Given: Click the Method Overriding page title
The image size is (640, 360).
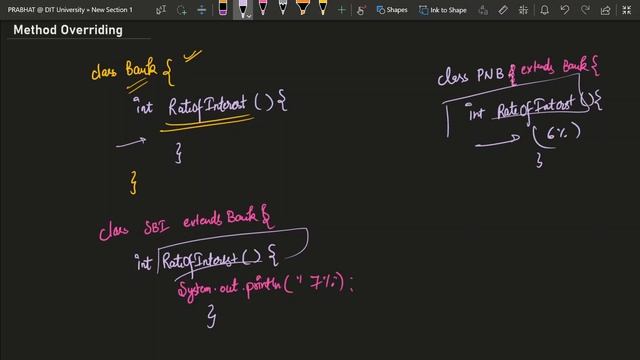Looking at the screenshot, I should [68, 30].
